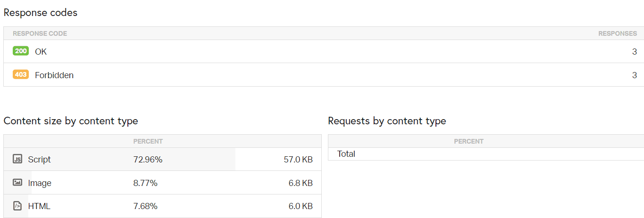The height and width of the screenshot is (218, 644).
Task: Click the Response codes section heading
Action: (41, 13)
